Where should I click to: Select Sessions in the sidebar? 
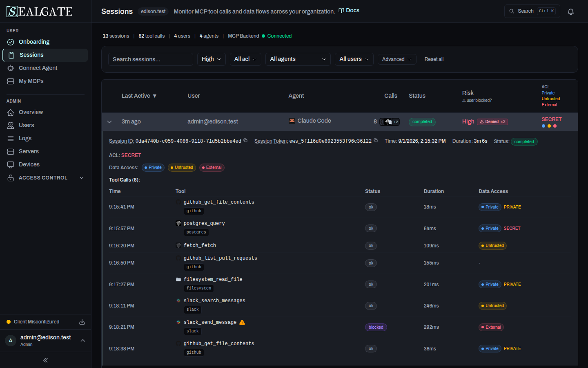(x=45, y=55)
